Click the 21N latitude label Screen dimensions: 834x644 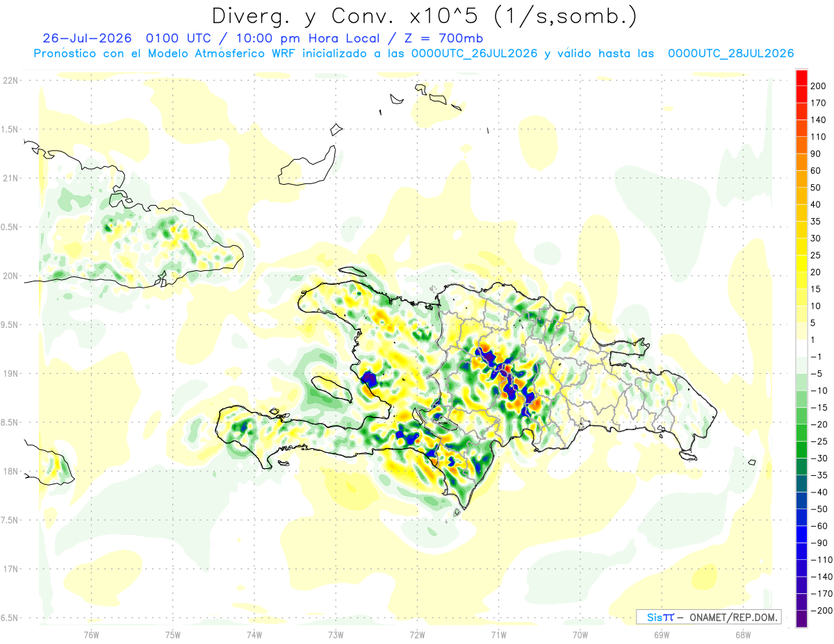click(10, 178)
